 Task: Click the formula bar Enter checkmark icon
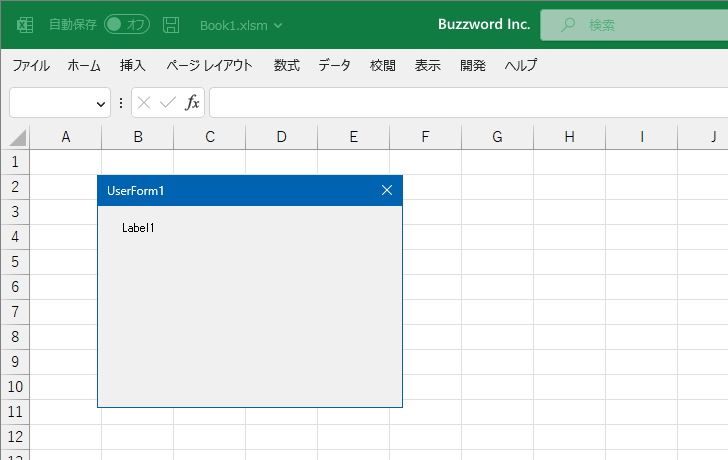click(x=168, y=103)
